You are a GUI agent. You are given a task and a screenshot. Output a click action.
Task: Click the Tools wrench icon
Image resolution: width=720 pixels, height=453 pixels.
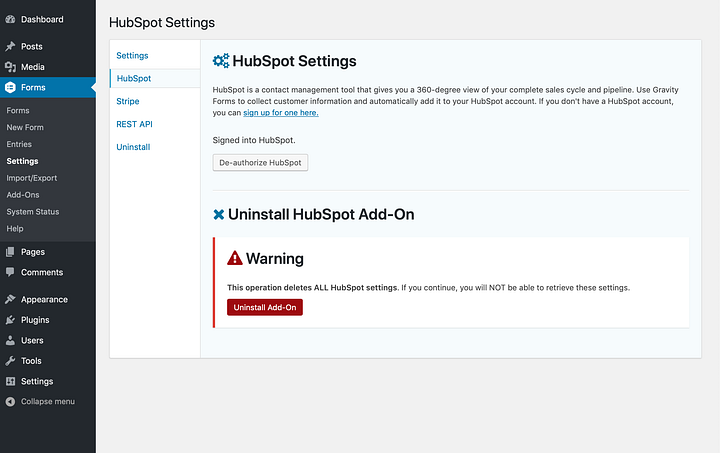coord(10,361)
